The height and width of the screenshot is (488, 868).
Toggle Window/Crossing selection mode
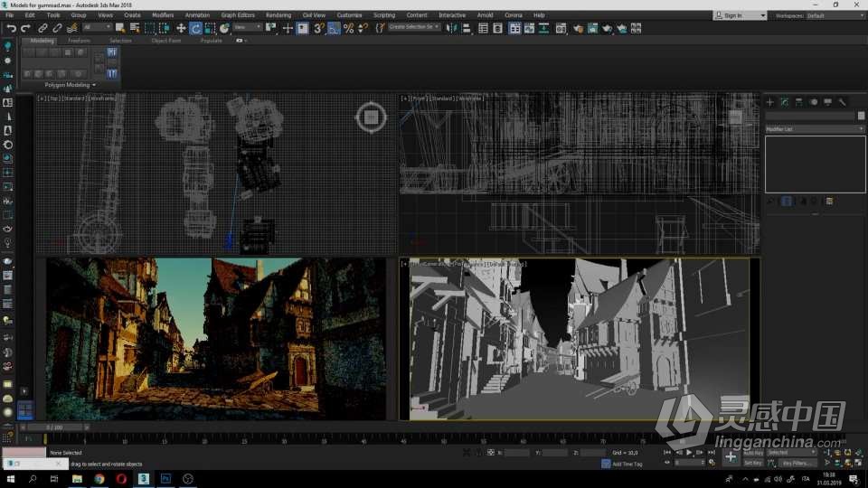point(165,28)
